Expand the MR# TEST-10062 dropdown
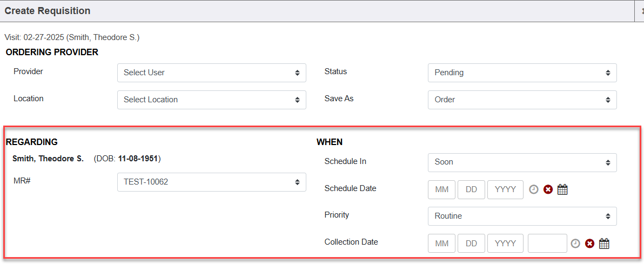644x269 pixels. pos(211,182)
